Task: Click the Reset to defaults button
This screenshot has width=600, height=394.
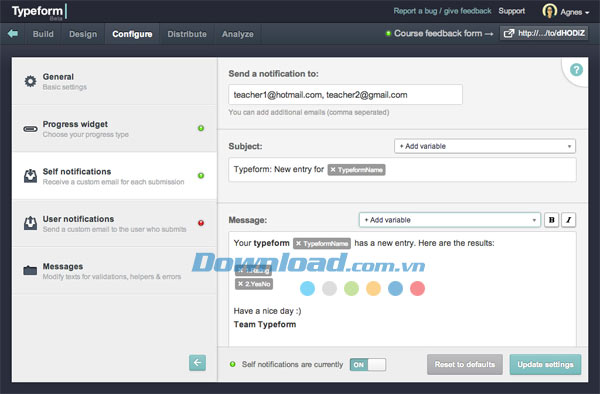Action: pos(465,365)
